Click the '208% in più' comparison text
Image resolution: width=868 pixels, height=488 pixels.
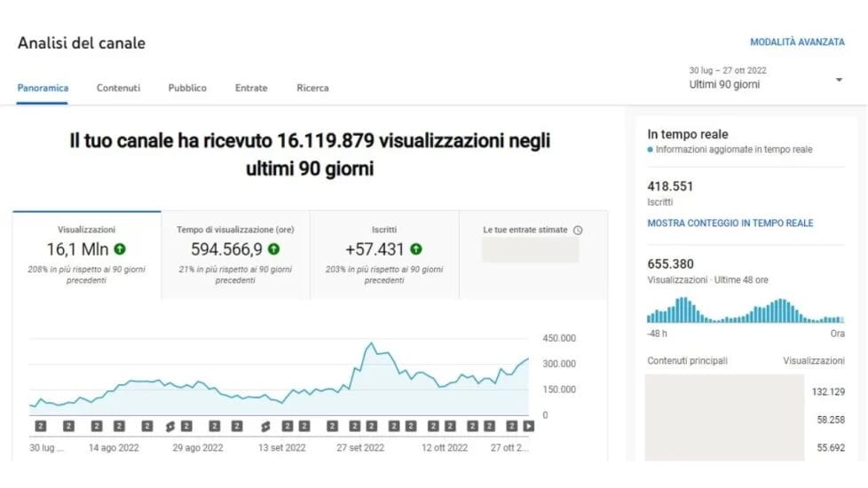[x=86, y=275]
